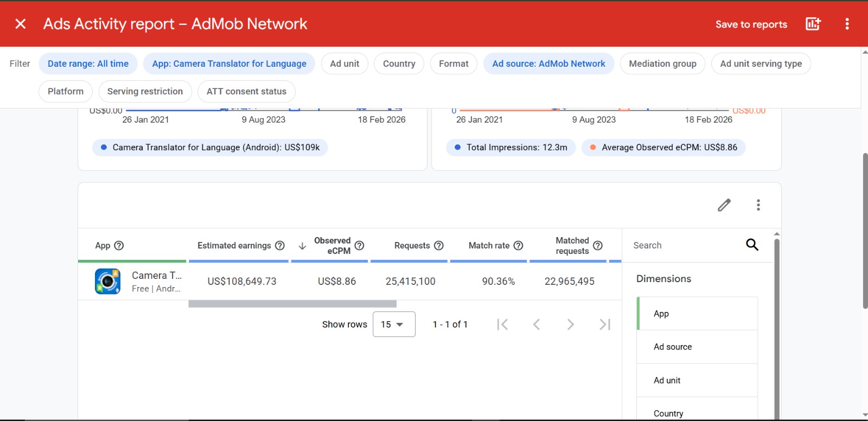Open the App: Camera Translator filter chip
Image resolution: width=868 pixels, height=421 pixels.
(229, 63)
